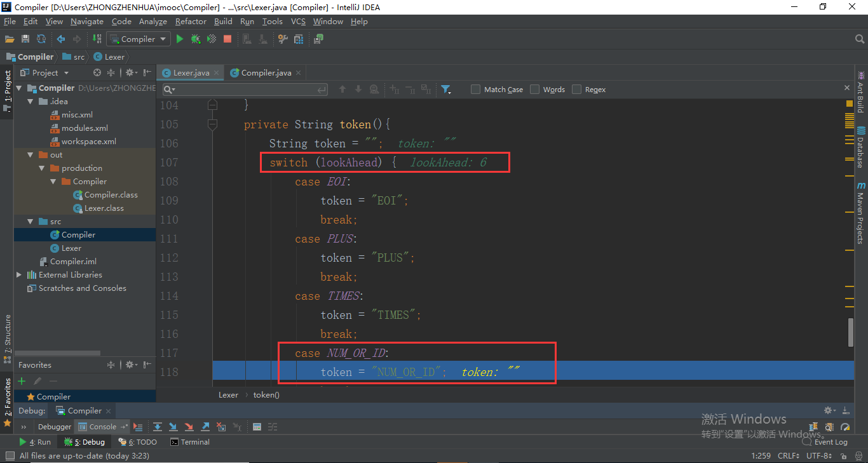Open the Refactor menu

(x=191, y=21)
